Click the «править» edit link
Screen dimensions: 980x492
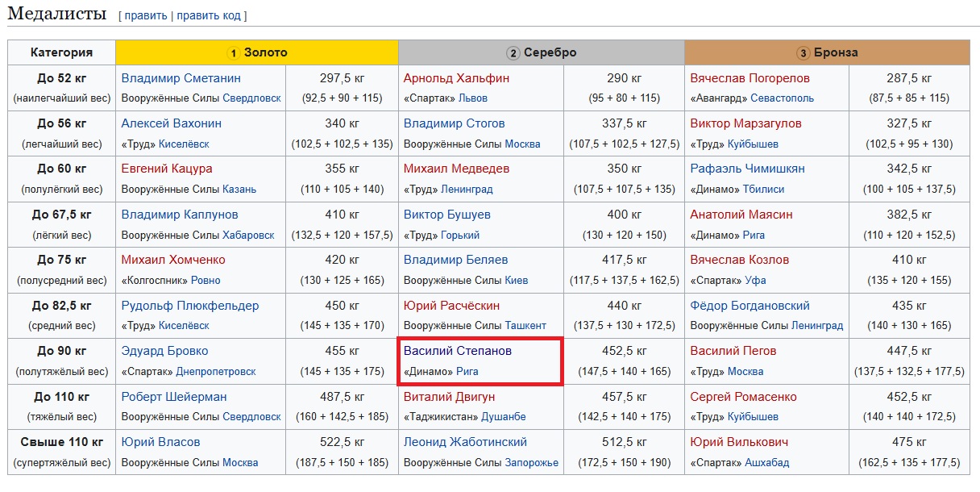(x=145, y=15)
